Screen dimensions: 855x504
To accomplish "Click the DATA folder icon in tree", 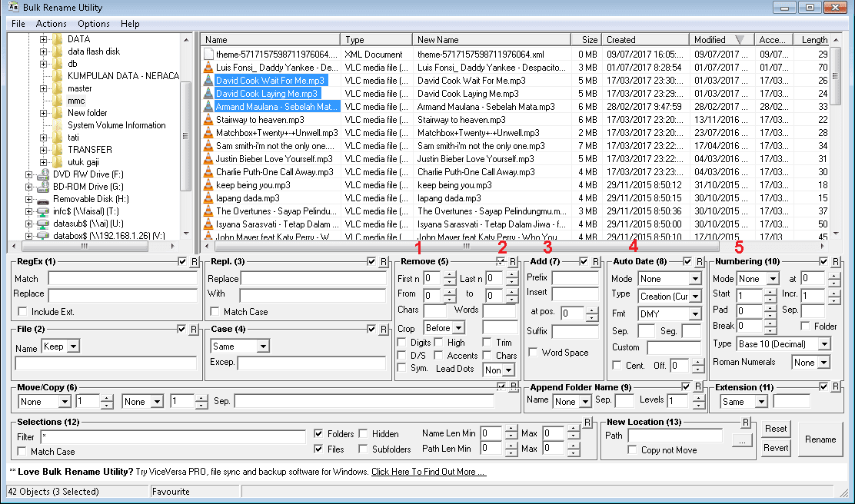I will 58,38.
